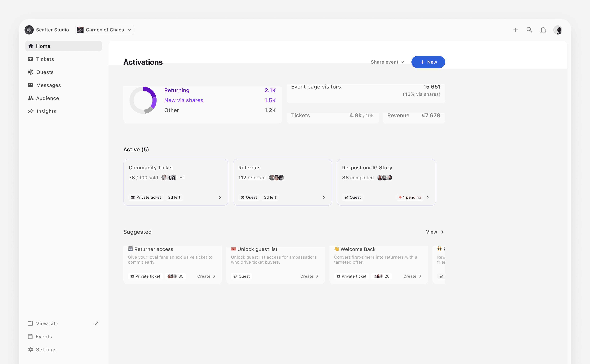
Task: Click the Insights chart icon
Action: (x=31, y=111)
